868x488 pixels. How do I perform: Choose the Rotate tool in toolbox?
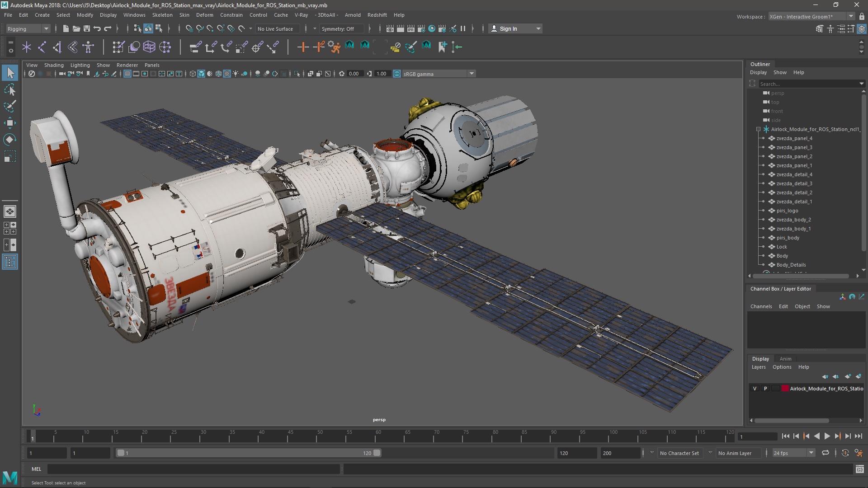pyautogui.click(x=10, y=140)
